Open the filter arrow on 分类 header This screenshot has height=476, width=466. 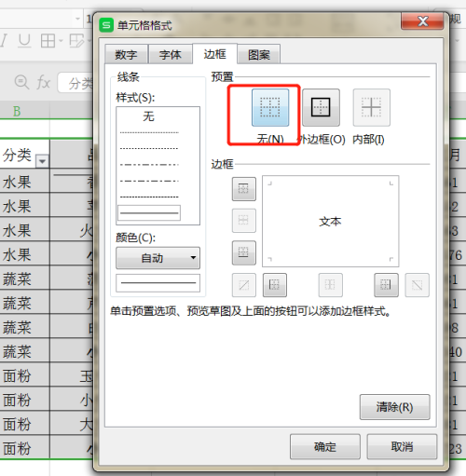pyautogui.click(x=42, y=161)
